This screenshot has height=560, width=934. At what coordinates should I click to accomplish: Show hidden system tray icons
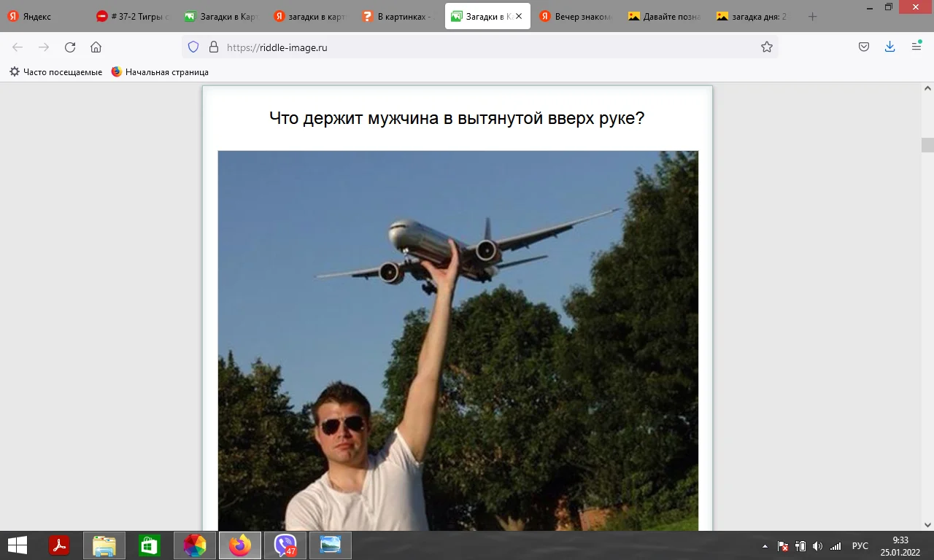(765, 546)
